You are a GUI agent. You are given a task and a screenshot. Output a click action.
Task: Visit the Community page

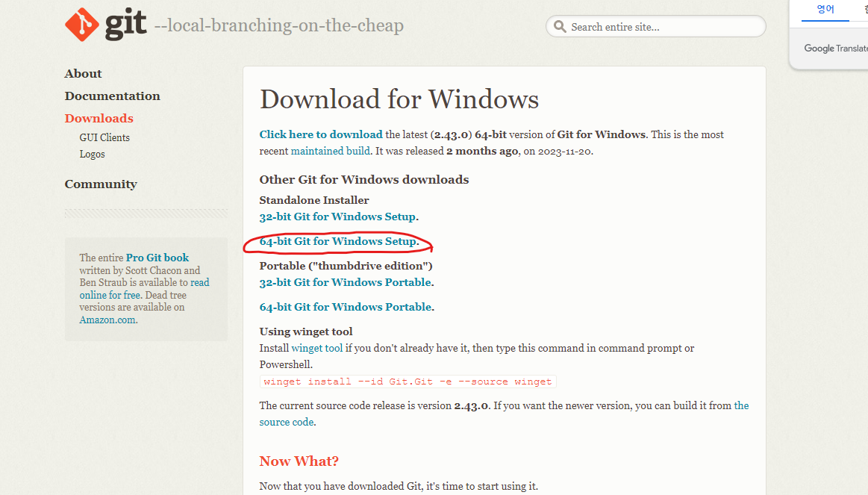click(x=101, y=184)
